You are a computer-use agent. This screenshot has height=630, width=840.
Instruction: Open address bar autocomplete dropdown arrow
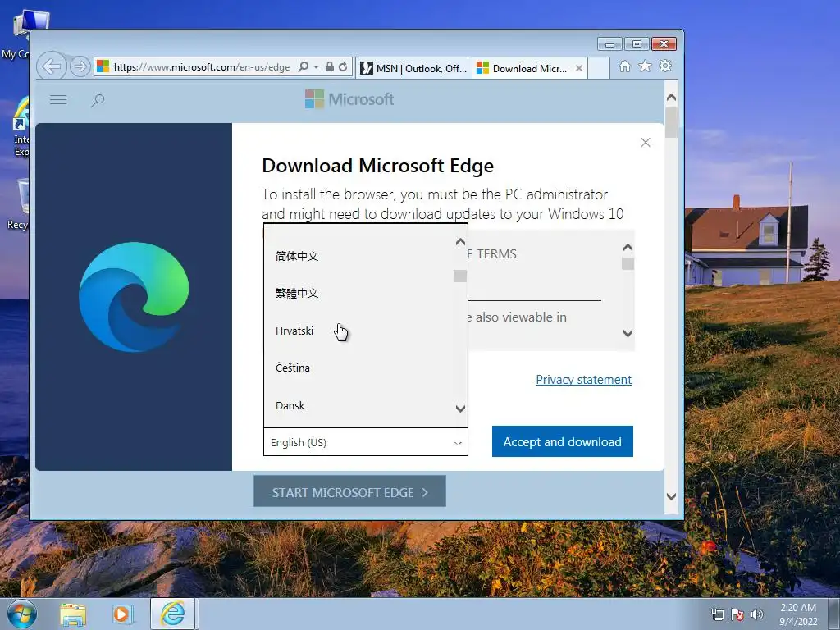coord(316,67)
